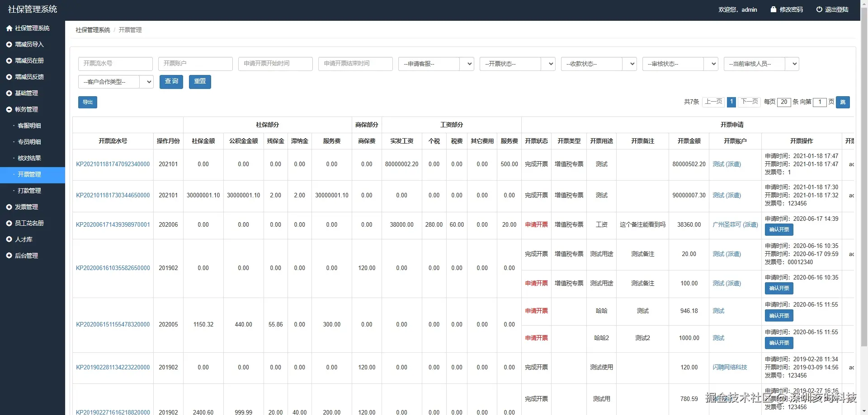This screenshot has width=868, height=415.
Task: Open invoice KP20200615115547832​0000
Action: (113, 325)
